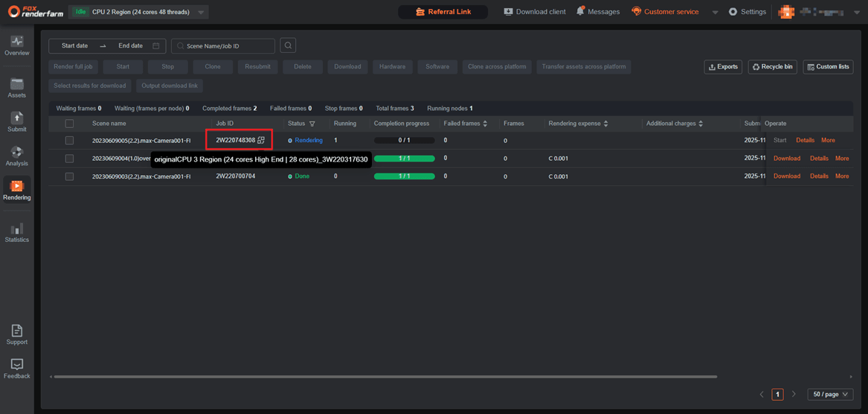This screenshot has width=868, height=414.
Task: Tick the select-all checkbox in table header
Action: [x=69, y=124]
